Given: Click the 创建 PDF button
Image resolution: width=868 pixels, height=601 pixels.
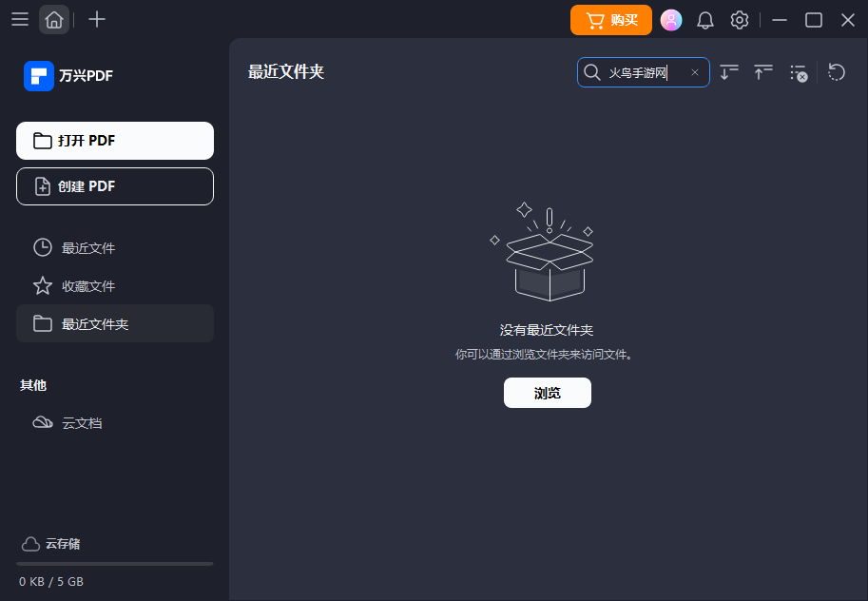Looking at the screenshot, I should pos(115,186).
